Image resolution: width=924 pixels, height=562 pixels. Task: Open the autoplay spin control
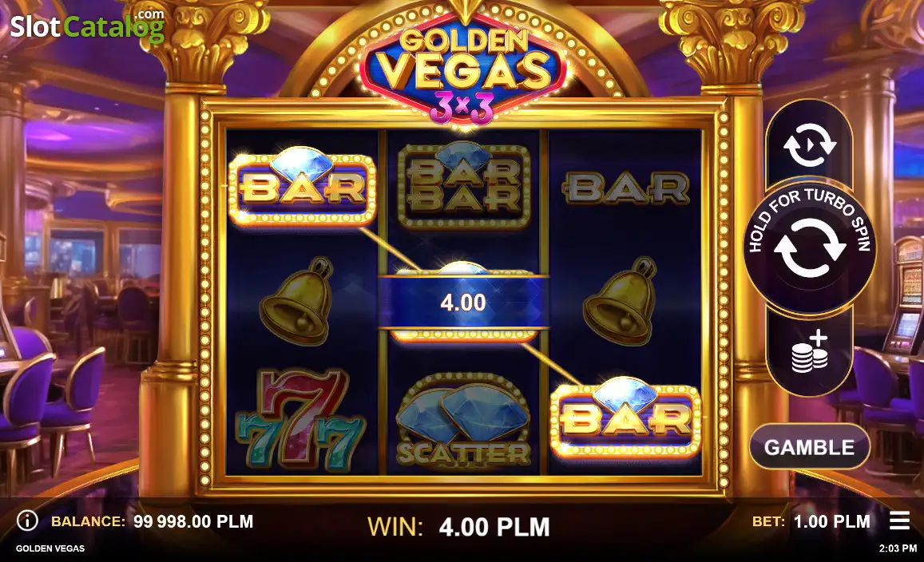809,145
